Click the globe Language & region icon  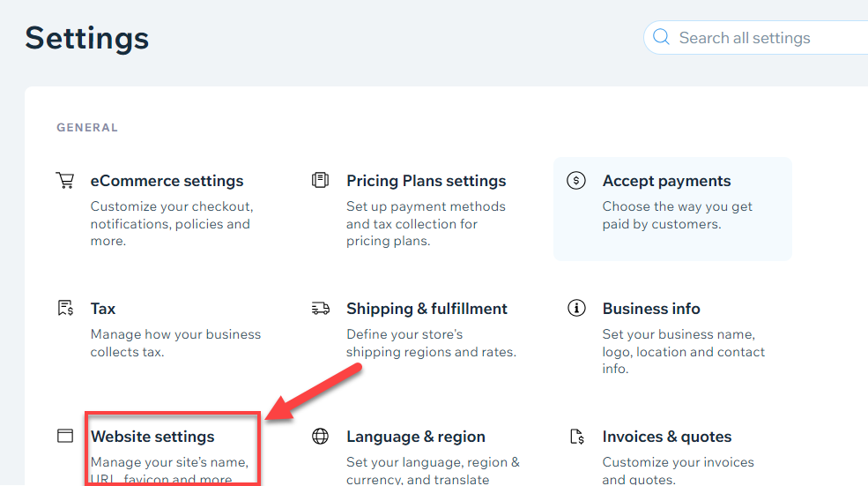pyautogui.click(x=320, y=437)
